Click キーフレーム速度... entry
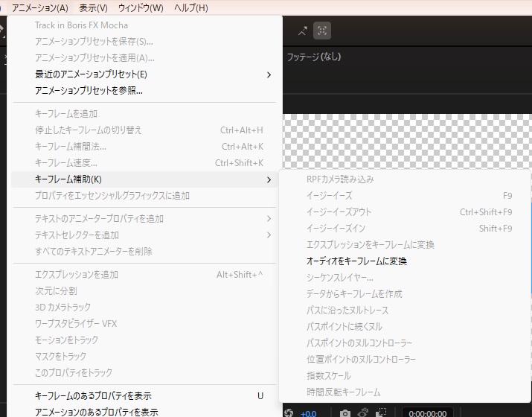Screen dimensions: 532x417 point(144,162)
